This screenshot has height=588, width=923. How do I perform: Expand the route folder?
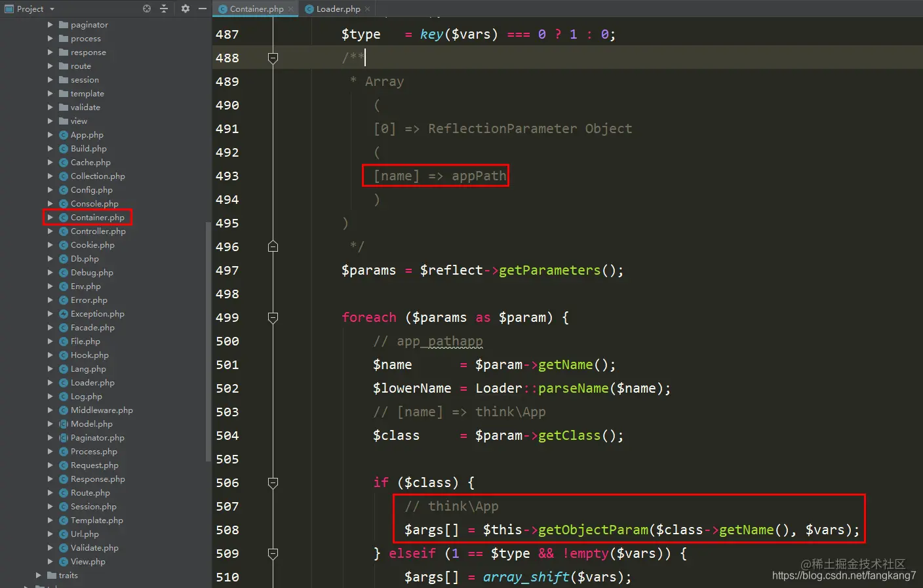click(50, 66)
